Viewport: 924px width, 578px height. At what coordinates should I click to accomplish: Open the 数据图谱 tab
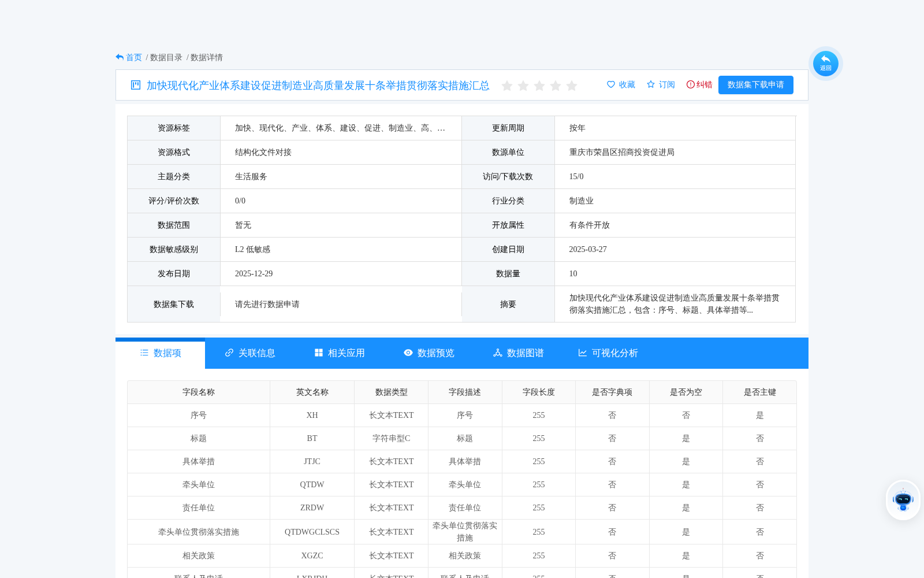pos(519,353)
